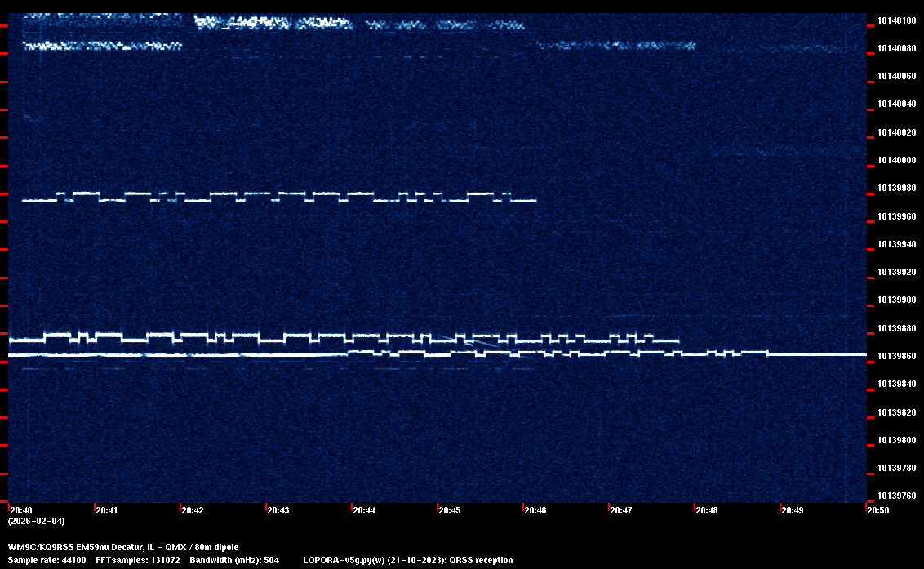Click the 10140100 frequency label
This screenshot has height=569, width=924.
[x=896, y=20]
